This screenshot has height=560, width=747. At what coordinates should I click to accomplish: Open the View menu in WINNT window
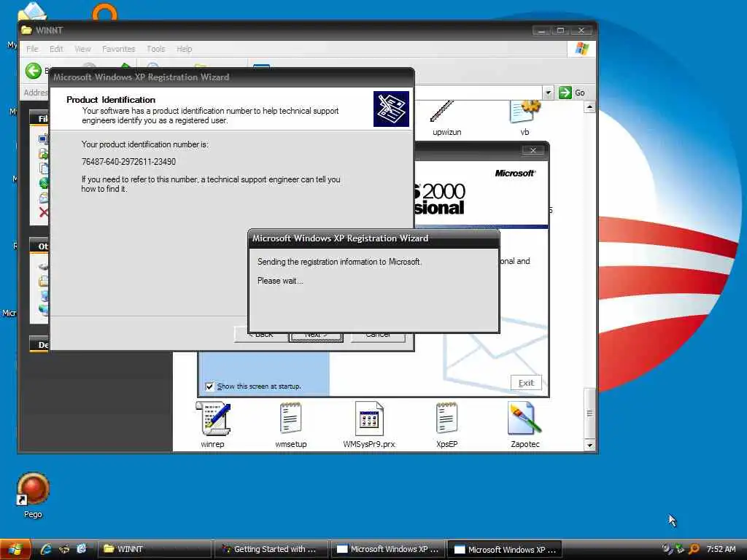coord(82,49)
